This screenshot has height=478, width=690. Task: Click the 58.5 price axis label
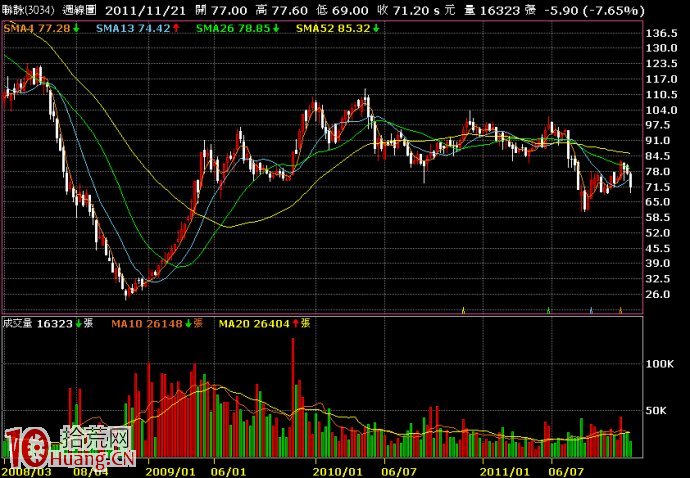coord(658,217)
